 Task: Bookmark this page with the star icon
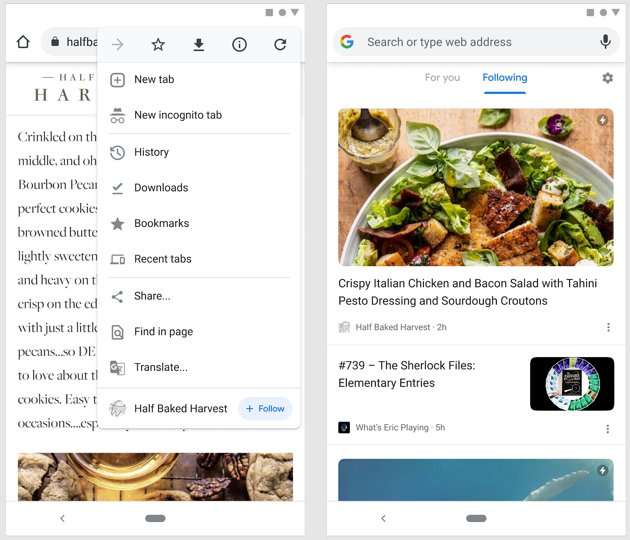(x=158, y=44)
